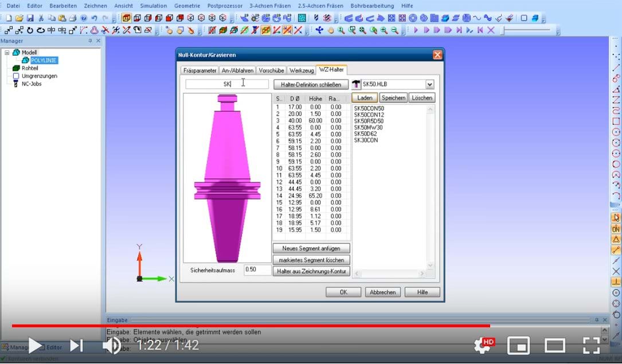Jump simulation to end with skip-forward icon

click(x=459, y=30)
